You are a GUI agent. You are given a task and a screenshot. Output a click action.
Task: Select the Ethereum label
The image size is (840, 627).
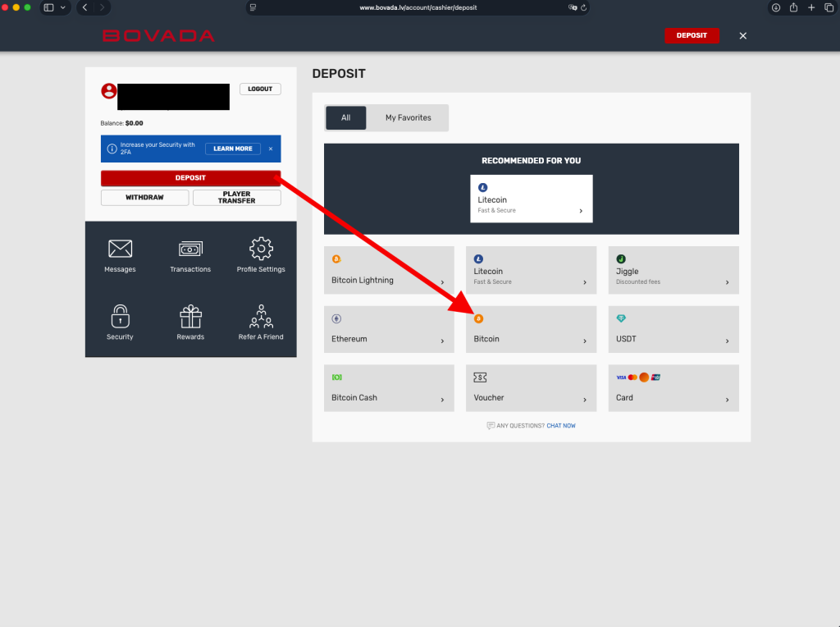[349, 339]
